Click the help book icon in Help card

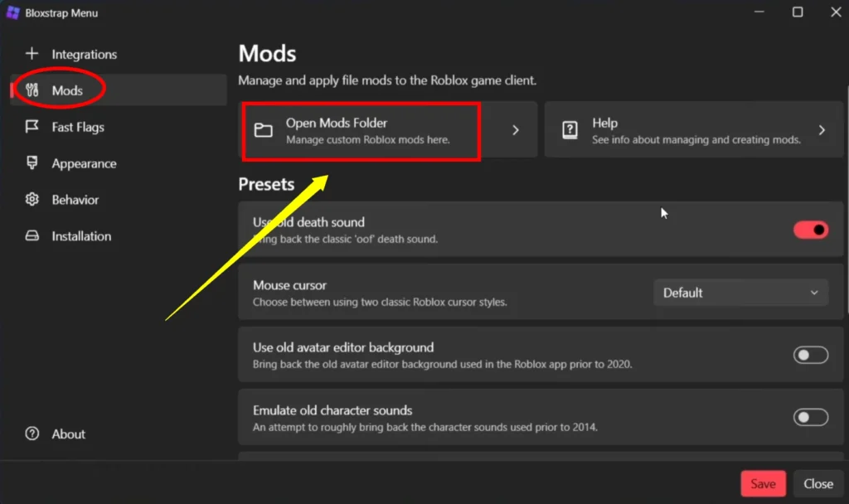tap(570, 130)
